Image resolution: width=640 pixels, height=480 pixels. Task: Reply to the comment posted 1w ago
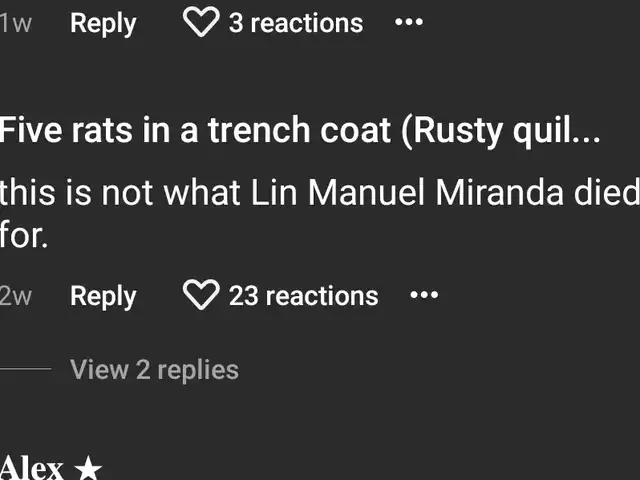coord(103,23)
